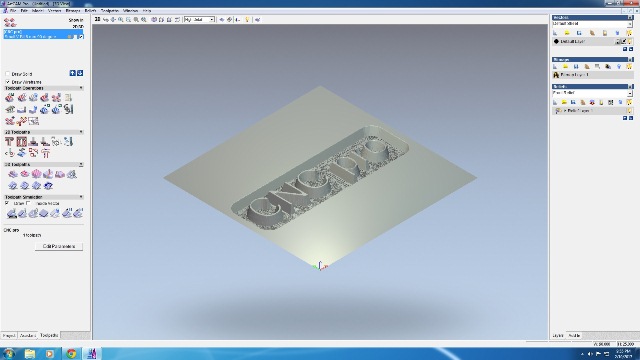This screenshot has height=360, width=640.
Task: Toggle all visibility bulb in Bitmaps panel
Action: click(629, 67)
